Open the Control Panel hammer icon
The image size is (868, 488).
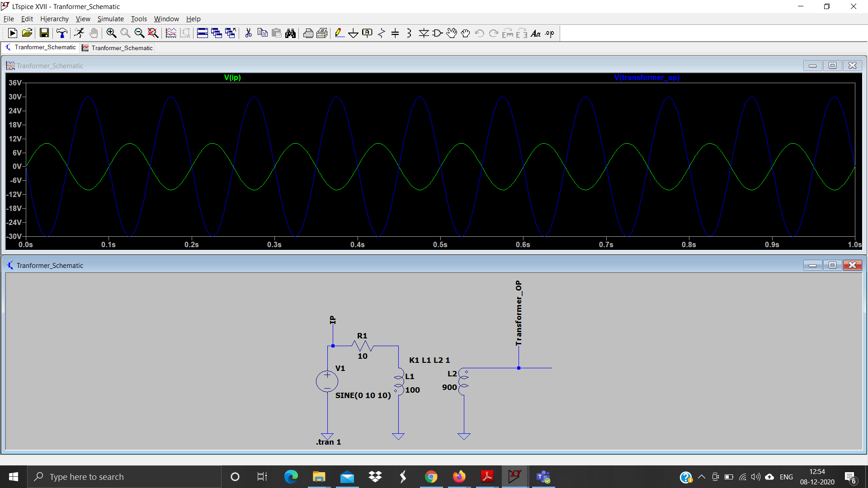click(61, 33)
